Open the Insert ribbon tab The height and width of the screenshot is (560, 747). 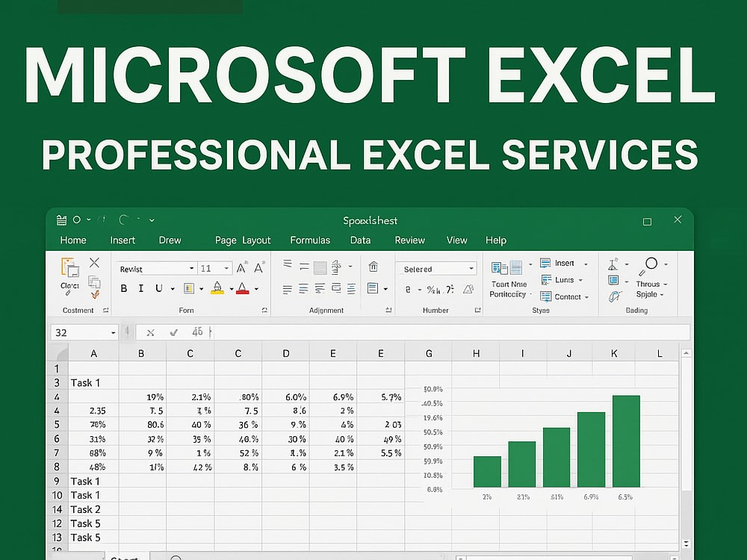coord(123,240)
